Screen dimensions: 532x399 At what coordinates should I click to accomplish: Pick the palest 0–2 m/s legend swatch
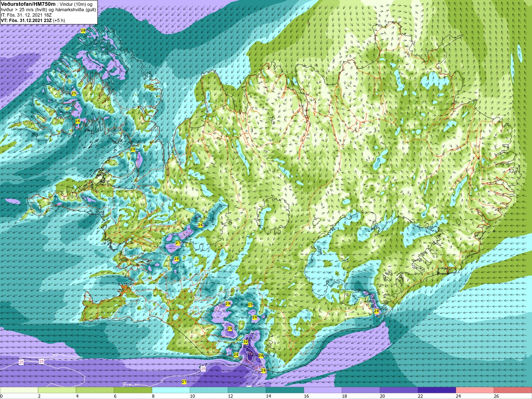(19, 390)
